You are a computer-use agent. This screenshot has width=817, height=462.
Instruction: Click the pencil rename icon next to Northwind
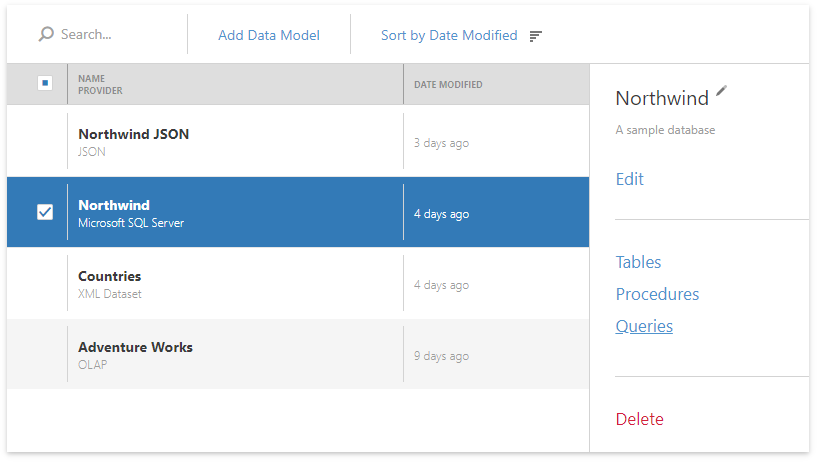[721, 91]
